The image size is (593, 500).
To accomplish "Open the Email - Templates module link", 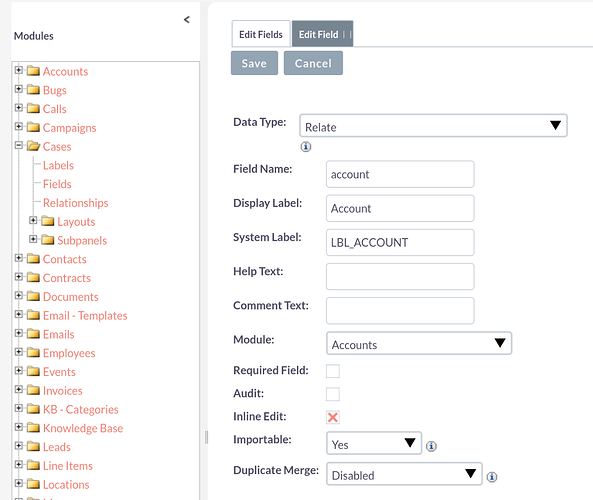I will pyautogui.click(x=85, y=315).
